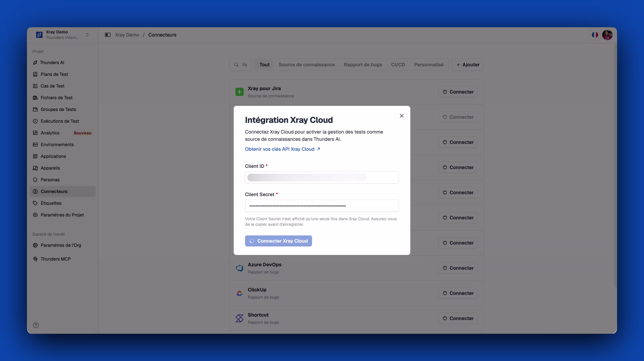Screen dimensions: 644x361
Task: Open the Obtenir vos clés API Xray Cloud link
Action: [283, 149]
